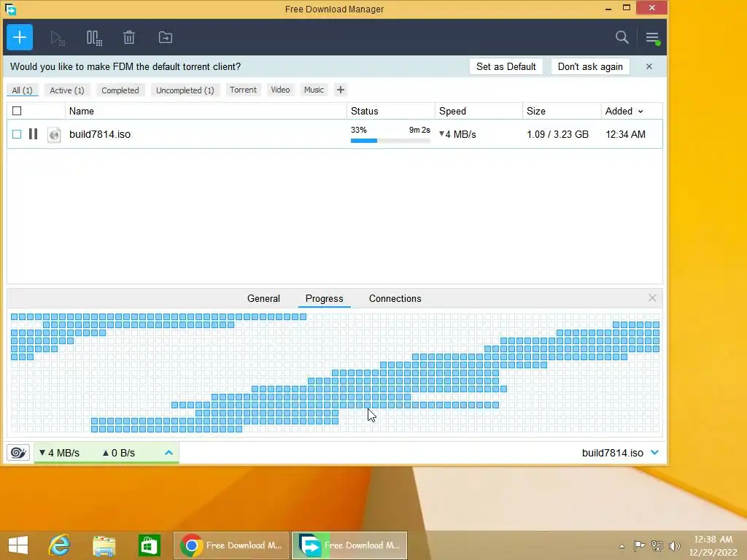Click Don't ask again button

(590, 66)
